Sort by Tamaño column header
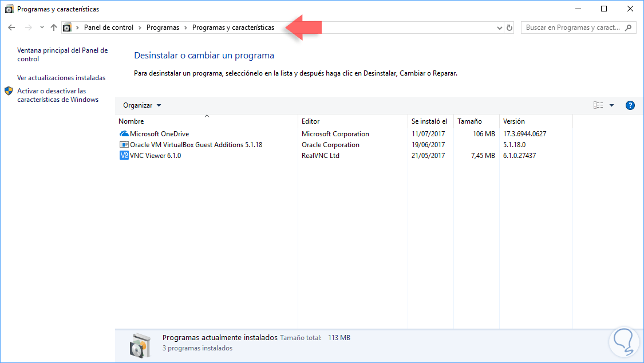The width and height of the screenshot is (644, 363). [476, 121]
